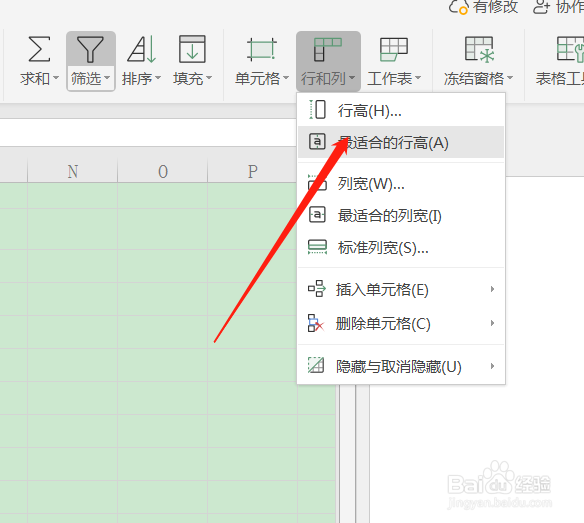Click the row height icon beside 行高(H)

317,110
